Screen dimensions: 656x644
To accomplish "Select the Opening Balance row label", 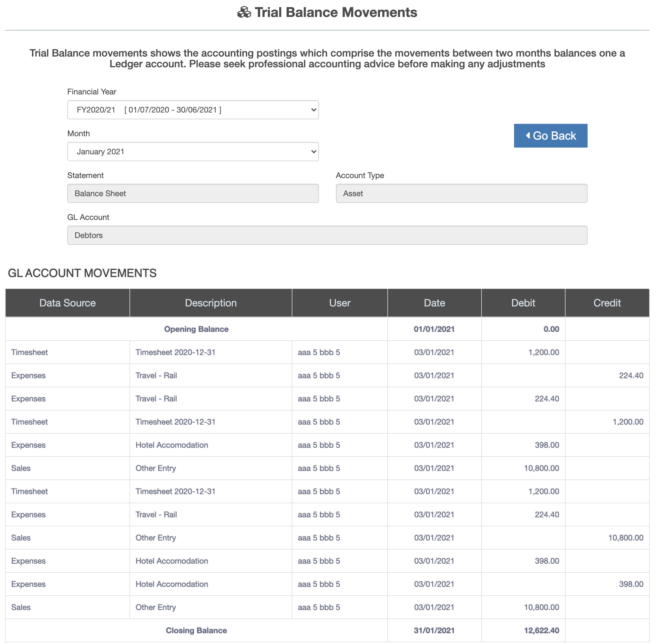I will (196, 329).
